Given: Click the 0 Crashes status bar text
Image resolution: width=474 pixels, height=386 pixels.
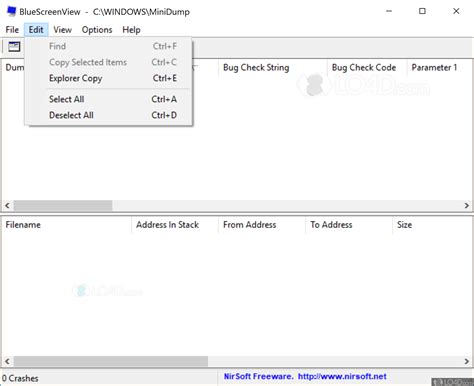Looking at the screenshot, I should 20,378.
